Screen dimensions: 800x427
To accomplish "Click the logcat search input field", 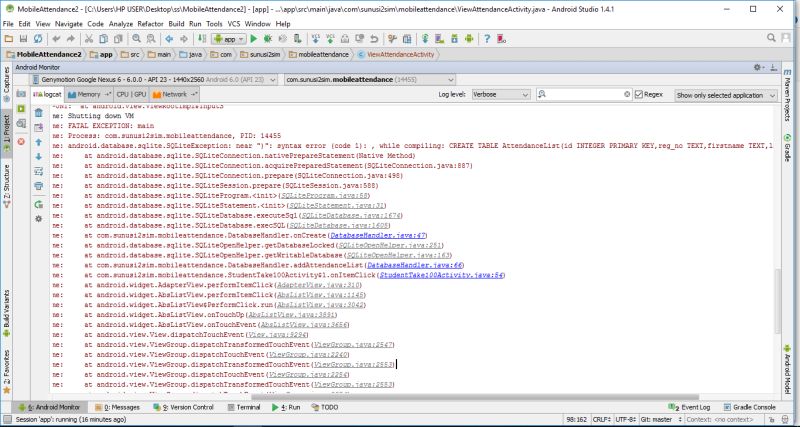I will click(x=585, y=94).
